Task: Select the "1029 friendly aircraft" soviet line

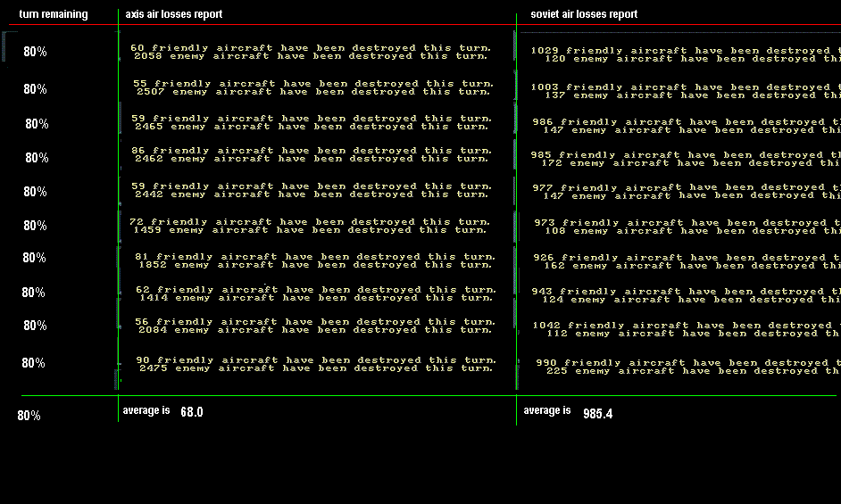Action: click(x=686, y=51)
